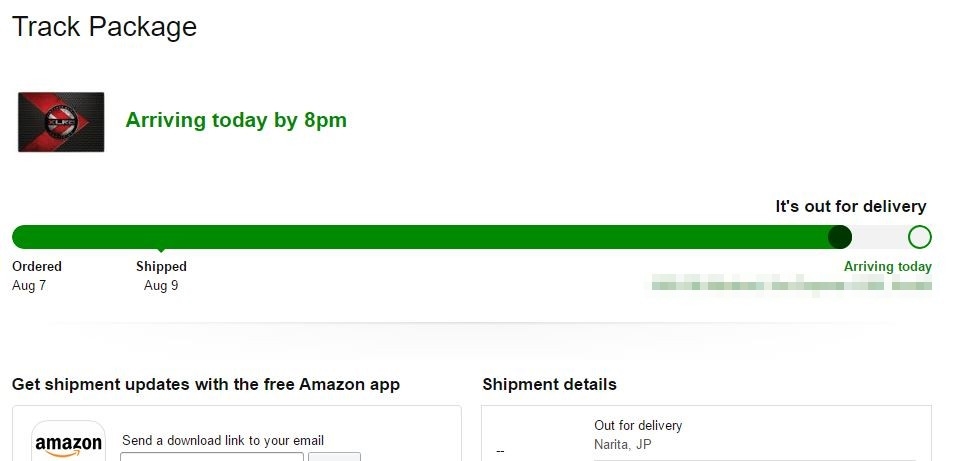Click the empty arrival circle on tracker

[919, 237]
